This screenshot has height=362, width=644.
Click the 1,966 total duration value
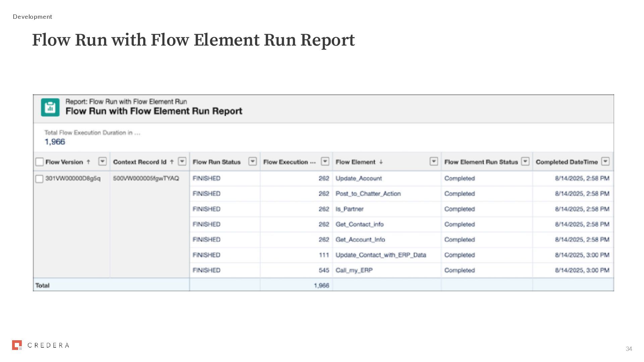(55, 142)
